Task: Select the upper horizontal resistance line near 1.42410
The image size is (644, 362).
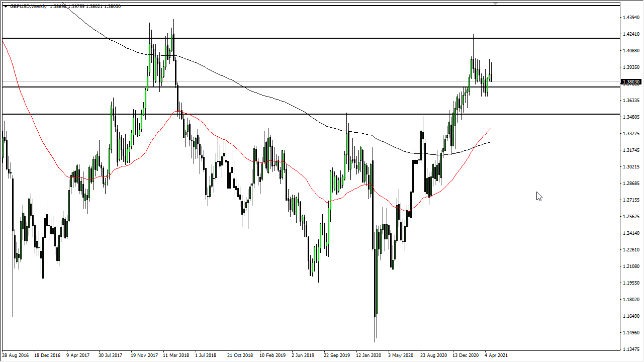Action: tap(302, 37)
